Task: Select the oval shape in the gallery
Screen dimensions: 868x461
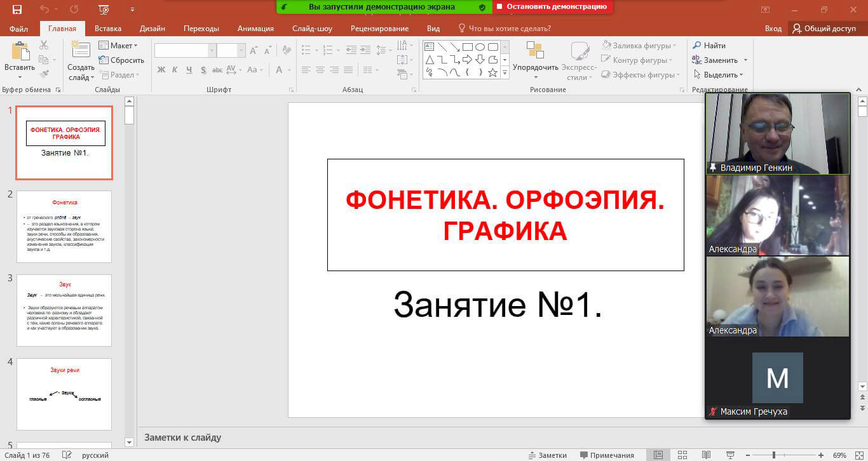Action: (480, 47)
